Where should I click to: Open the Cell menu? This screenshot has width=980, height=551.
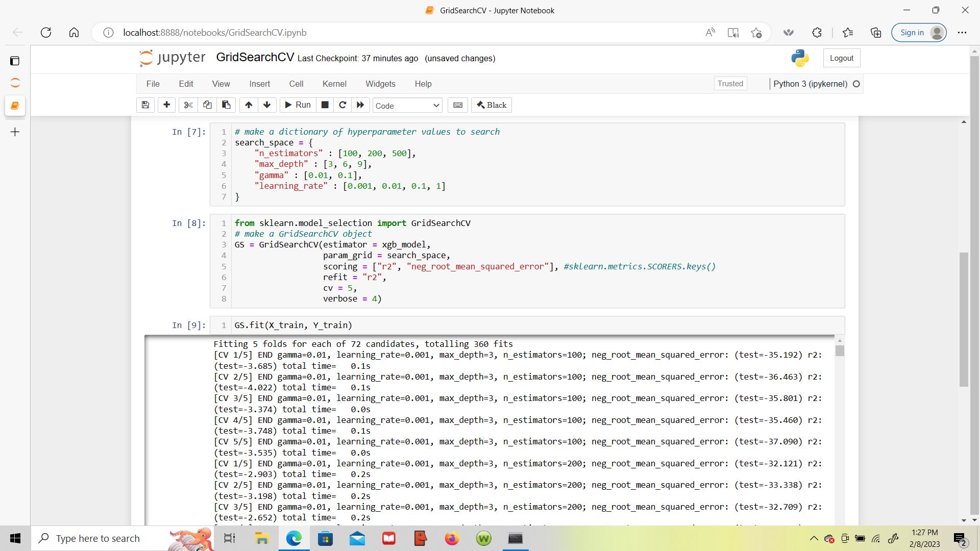296,84
